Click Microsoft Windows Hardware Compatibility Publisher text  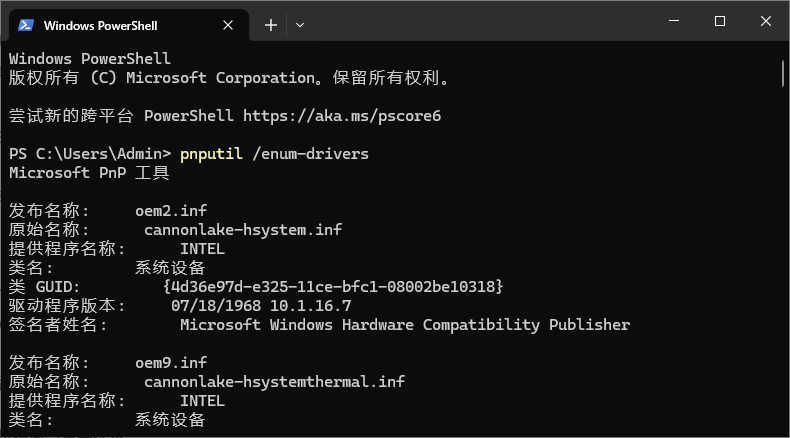[x=405, y=325]
